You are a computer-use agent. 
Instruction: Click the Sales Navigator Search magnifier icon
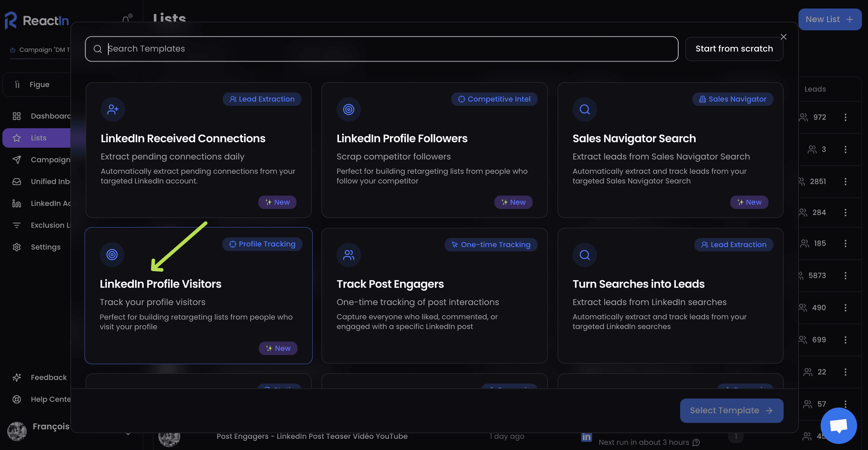[x=585, y=109]
